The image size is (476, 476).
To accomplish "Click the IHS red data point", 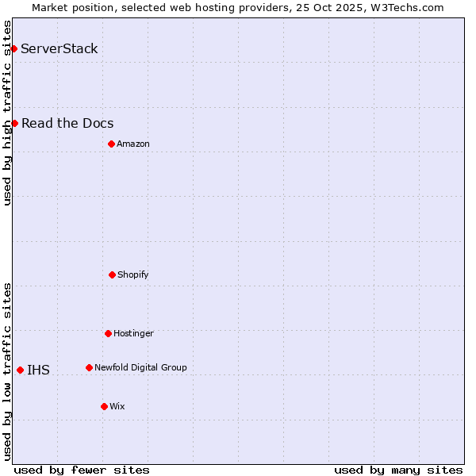I will (x=20, y=370).
